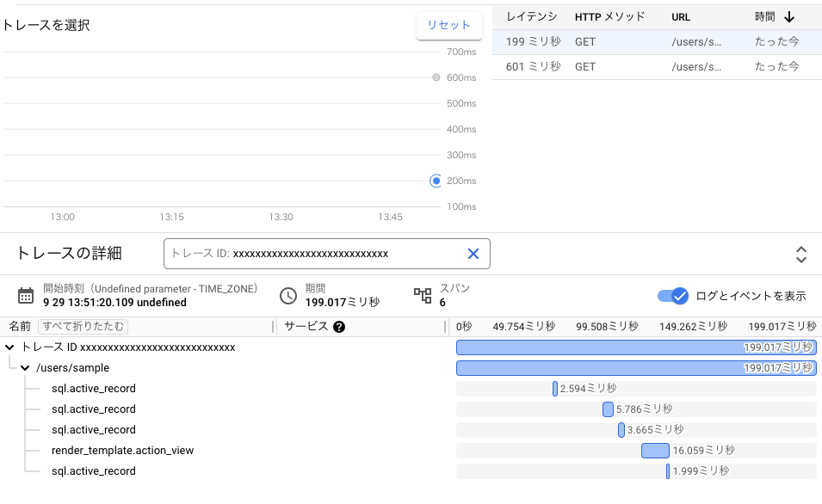Screen dimensions: 822x504
Task: Collapse the /users/sample span node
Action: 26,368
